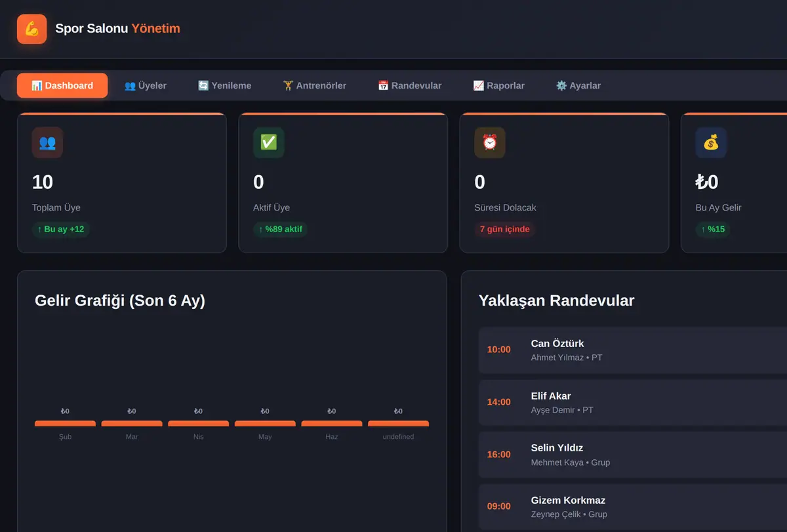Click the 'Aktif Üye' label

pos(272,208)
